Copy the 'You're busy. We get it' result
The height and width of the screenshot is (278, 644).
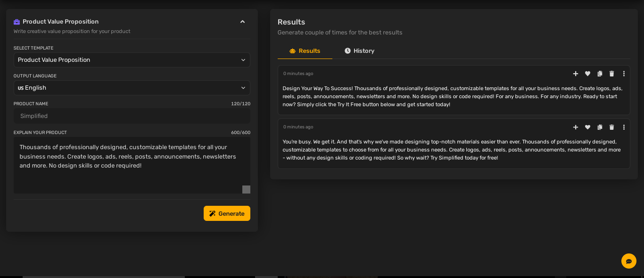600,127
